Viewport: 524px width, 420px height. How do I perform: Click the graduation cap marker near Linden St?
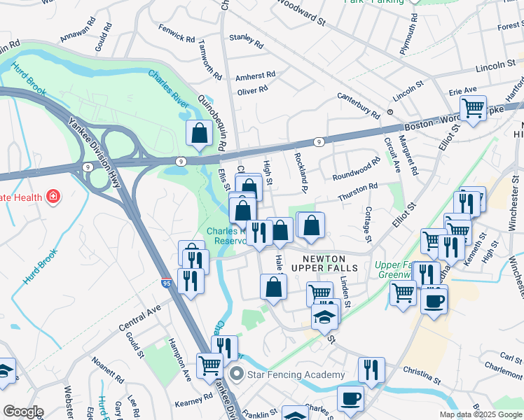pos(324,318)
